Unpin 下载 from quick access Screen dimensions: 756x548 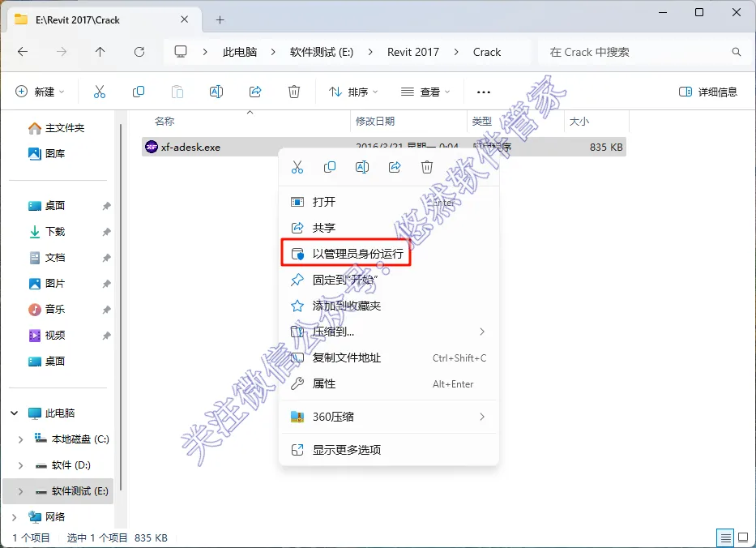(x=107, y=232)
